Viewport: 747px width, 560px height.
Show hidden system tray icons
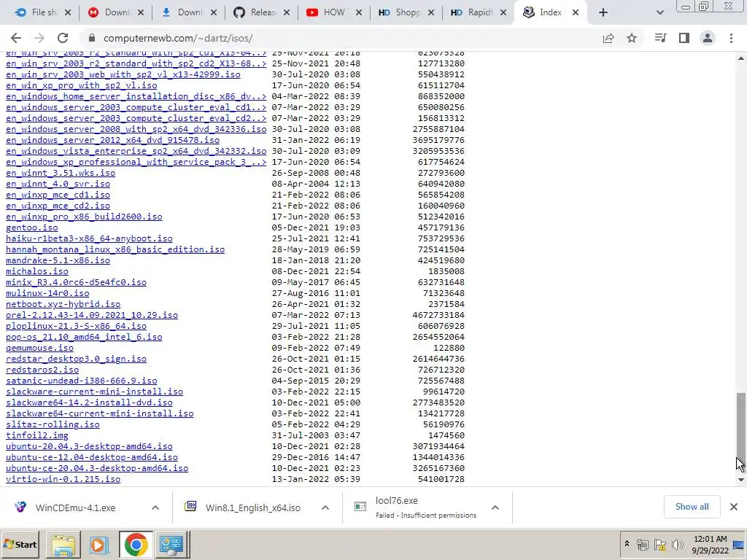pyautogui.click(x=627, y=544)
